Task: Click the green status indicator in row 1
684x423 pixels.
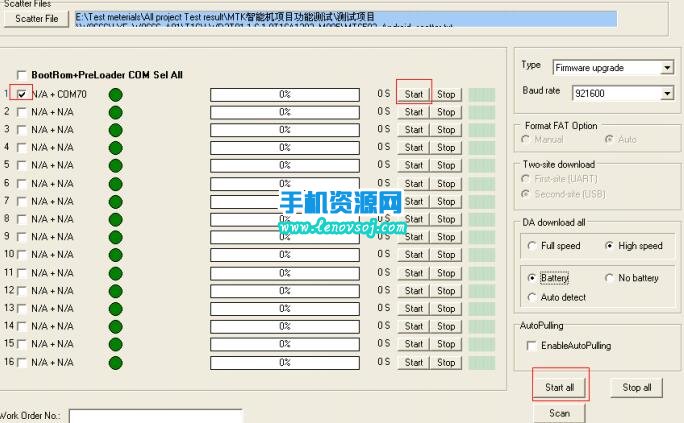Action: pos(116,95)
